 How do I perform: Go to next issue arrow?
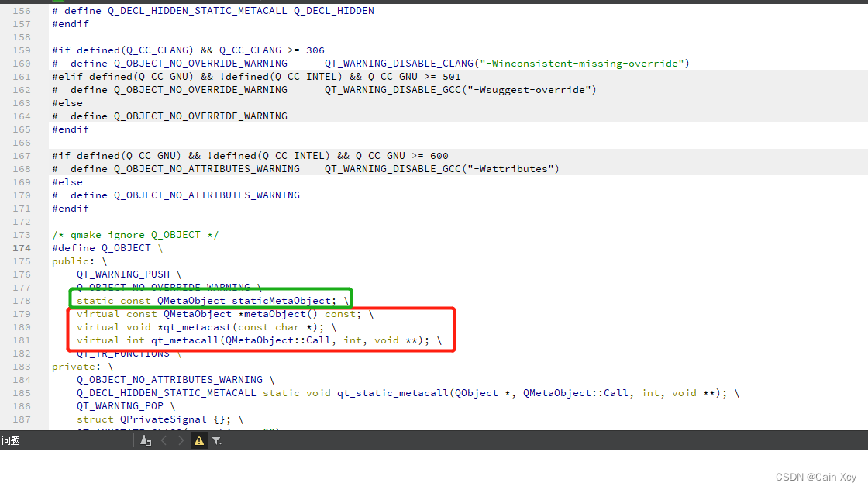click(181, 440)
